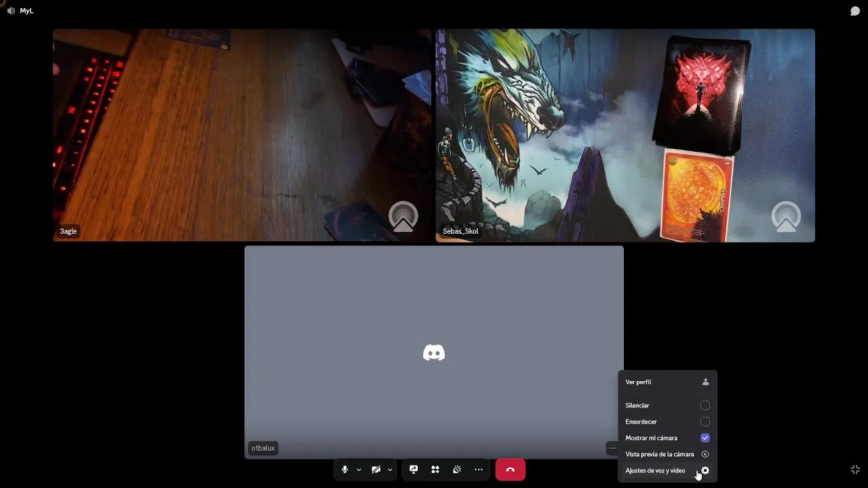Open microphone options dropdown arrow
Screen dimensions: 868x488
[359, 470]
